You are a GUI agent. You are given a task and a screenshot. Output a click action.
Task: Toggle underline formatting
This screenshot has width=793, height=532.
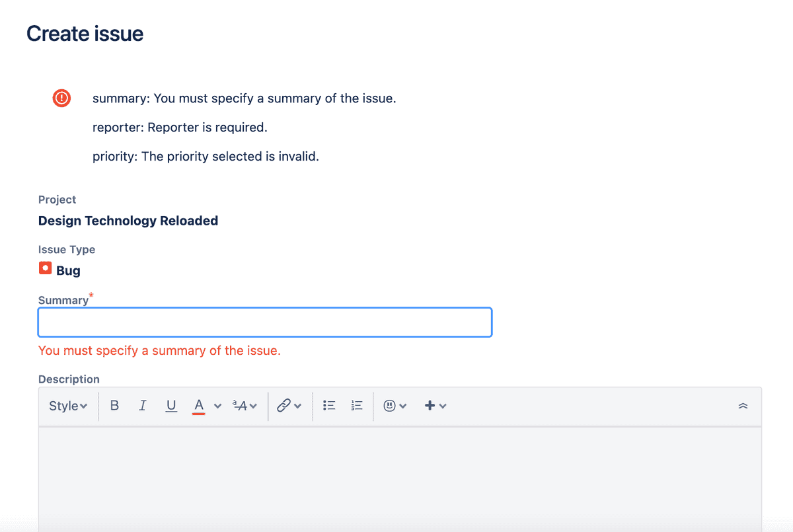click(171, 405)
